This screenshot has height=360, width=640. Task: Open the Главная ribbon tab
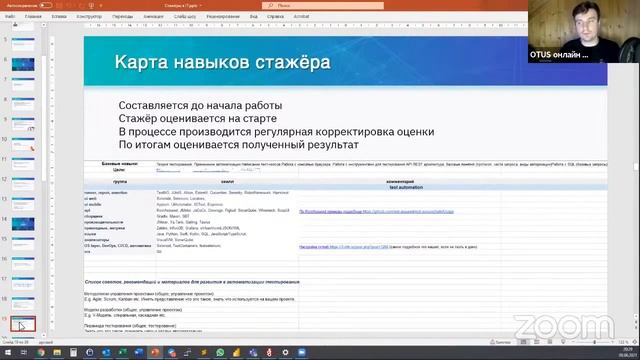pos(33,16)
